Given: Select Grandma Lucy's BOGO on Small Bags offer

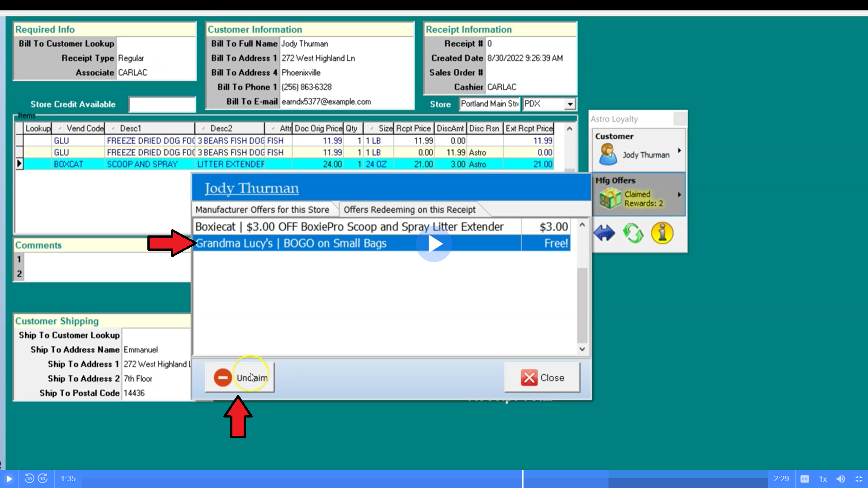Looking at the screenshot, I should (x=381, y=243).
